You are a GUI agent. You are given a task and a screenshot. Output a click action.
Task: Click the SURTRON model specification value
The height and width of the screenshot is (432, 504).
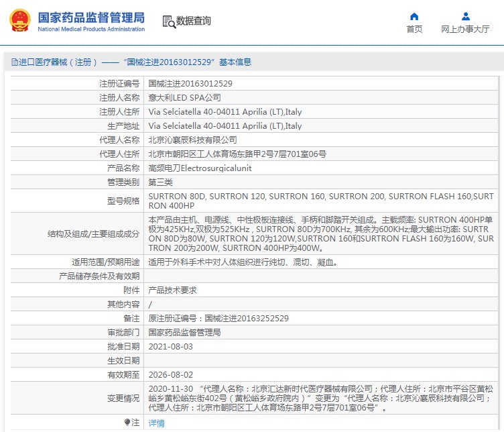pyautogui.click(x=321, y=201)
